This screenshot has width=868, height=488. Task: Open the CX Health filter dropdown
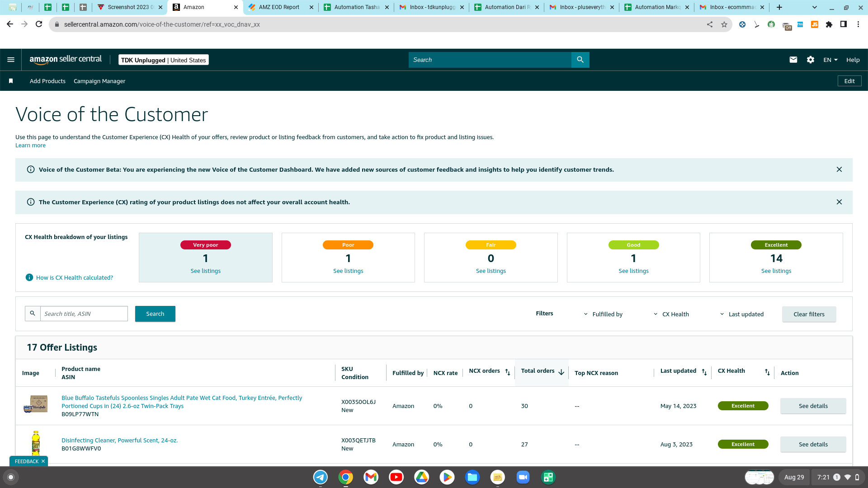click(671, 314)
